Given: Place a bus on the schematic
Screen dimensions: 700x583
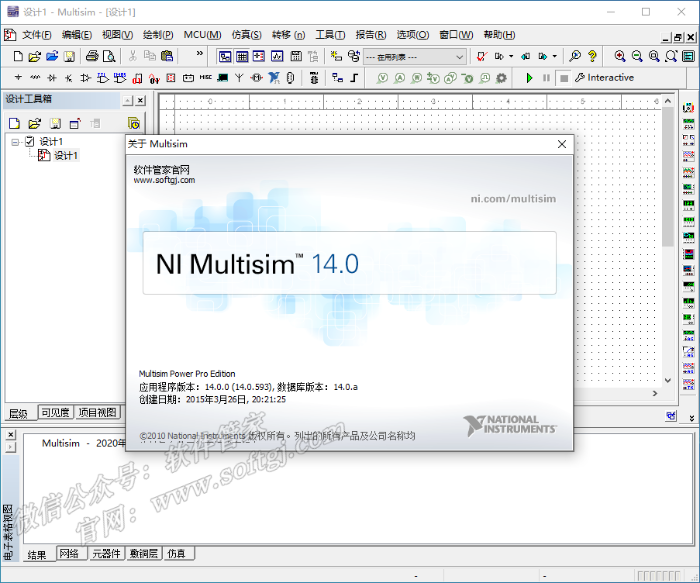Looking at the screenshot, I should pos(354,78).
